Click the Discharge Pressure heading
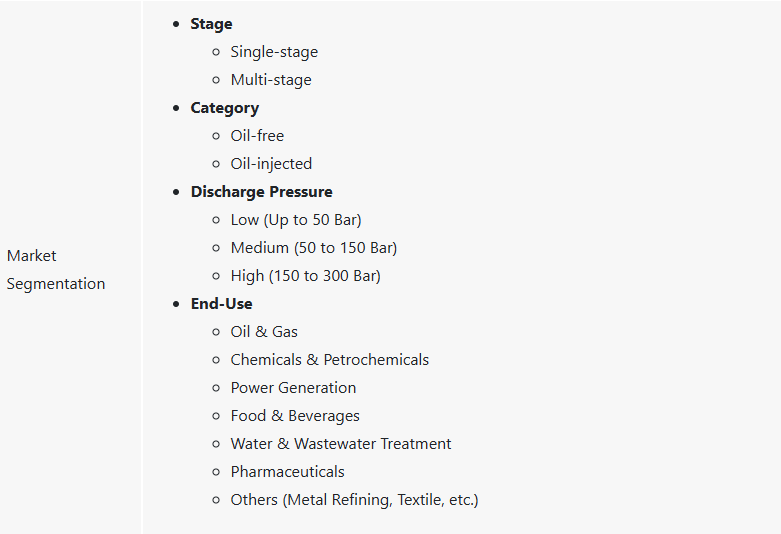The image size is (781, 534). (261, 192)
